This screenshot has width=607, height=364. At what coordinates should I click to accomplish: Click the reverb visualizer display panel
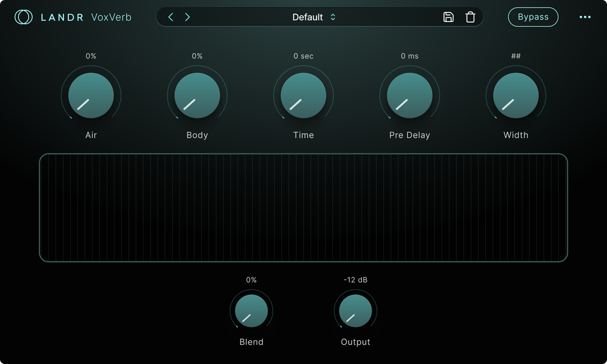coord(303,207)
